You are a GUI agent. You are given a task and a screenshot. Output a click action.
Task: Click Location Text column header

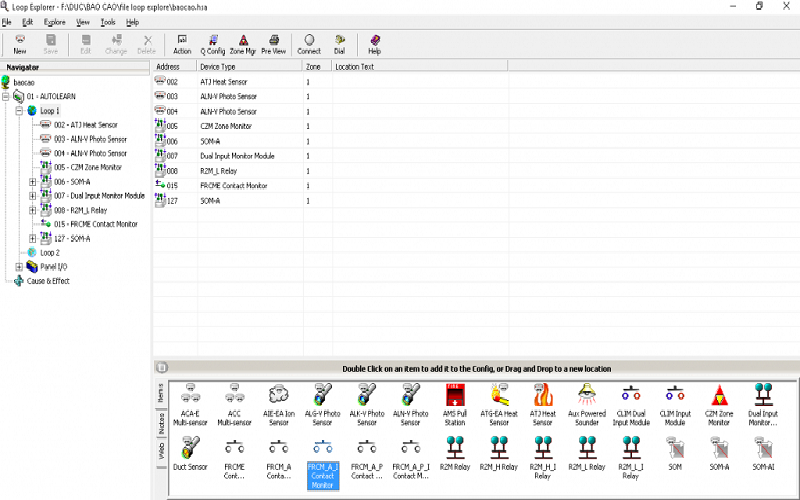pos(419,67)
